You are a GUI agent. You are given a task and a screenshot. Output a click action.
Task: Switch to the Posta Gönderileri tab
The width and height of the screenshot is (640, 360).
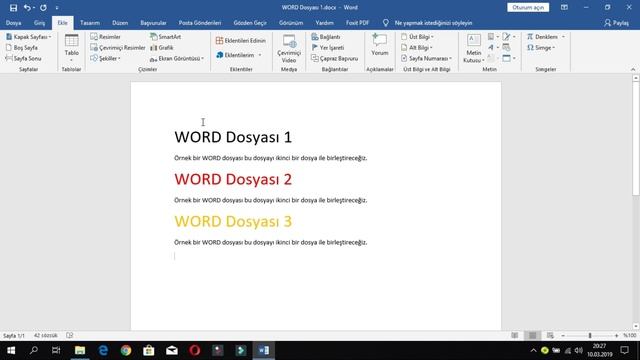[200, 23]
